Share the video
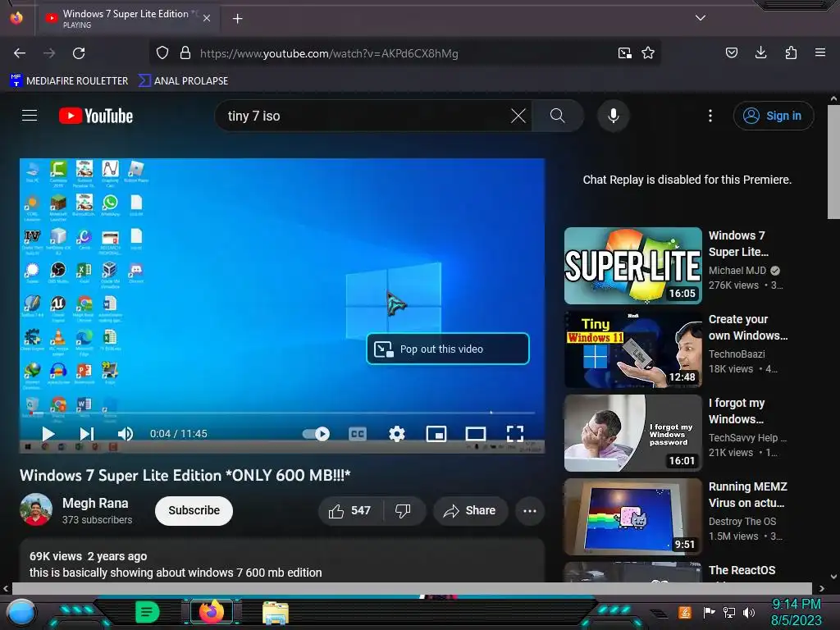Screen dimensions: 840x630 coord(470,510)
